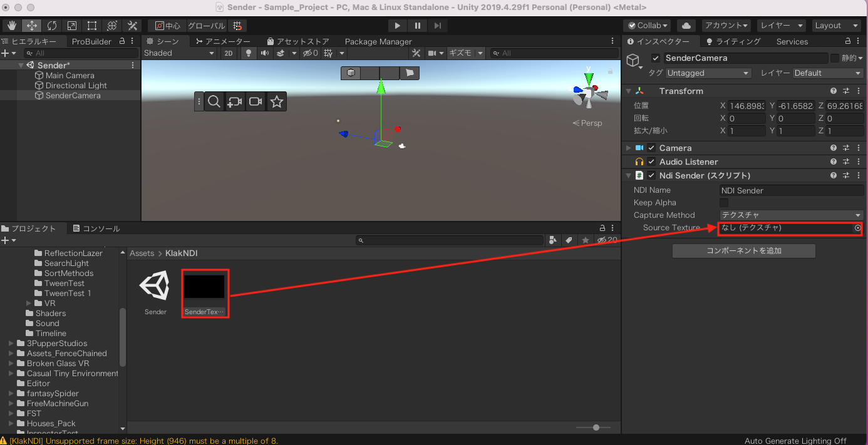Image resolution: width=868 pixels, height=445 pixels.
Task: Step one frame forward
Action: pyautogui.click(x=438, y=26)
